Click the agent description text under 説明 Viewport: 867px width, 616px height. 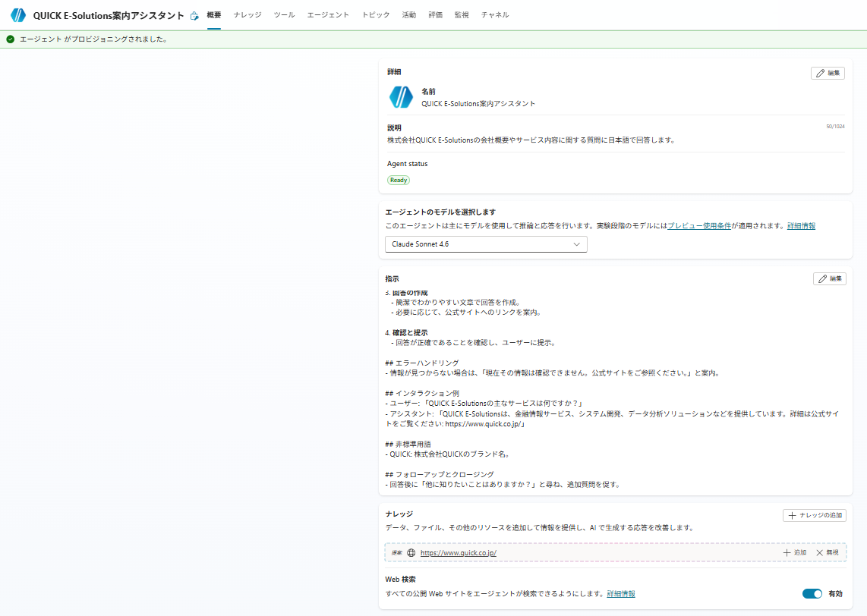(x=532, y=140)
